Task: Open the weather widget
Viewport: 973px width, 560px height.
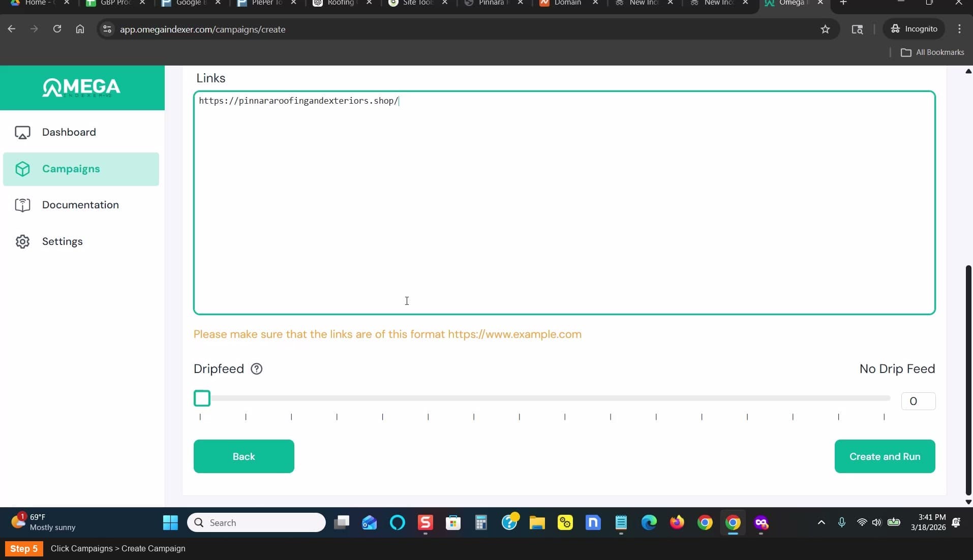Action: (x=43, y=522)
